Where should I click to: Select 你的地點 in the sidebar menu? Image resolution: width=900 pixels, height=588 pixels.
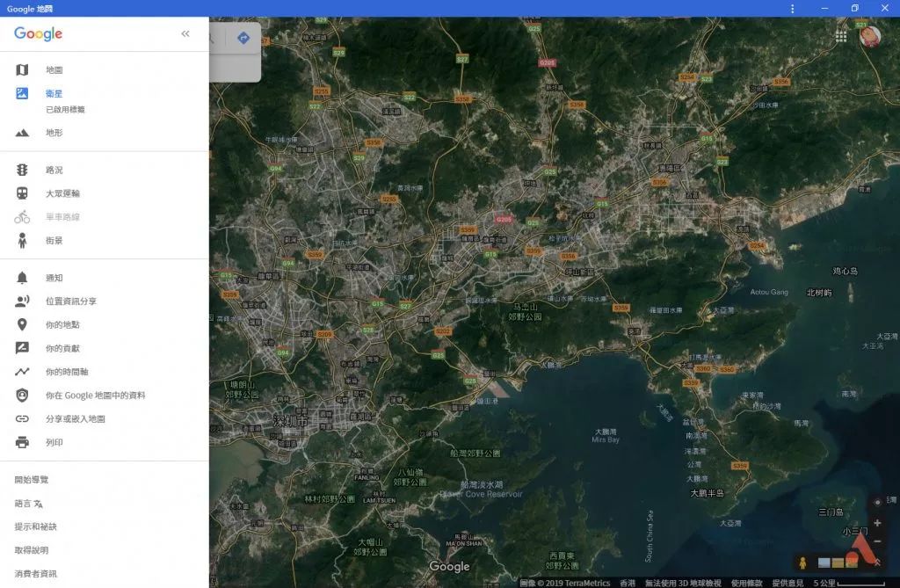click(x=21, y=324)
